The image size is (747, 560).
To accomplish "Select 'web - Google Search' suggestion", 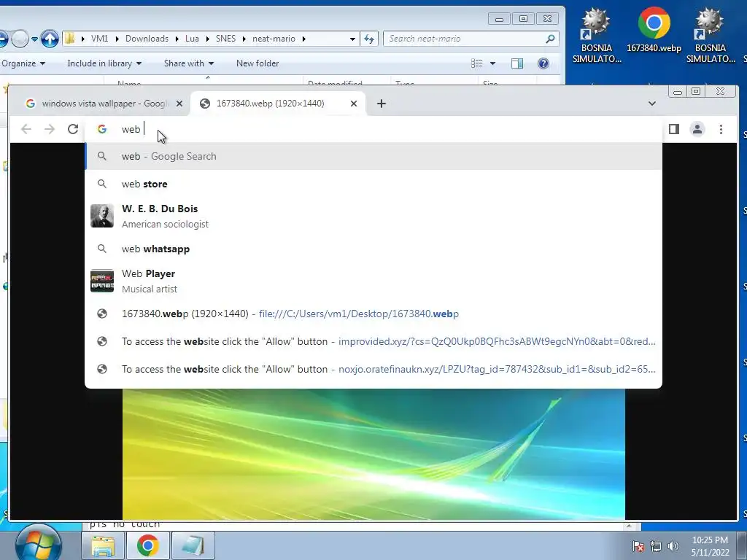I will pos(373,156).
